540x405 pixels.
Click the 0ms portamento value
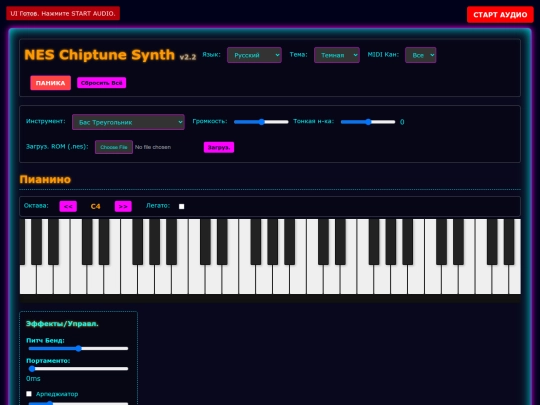[x=33, y=378]
